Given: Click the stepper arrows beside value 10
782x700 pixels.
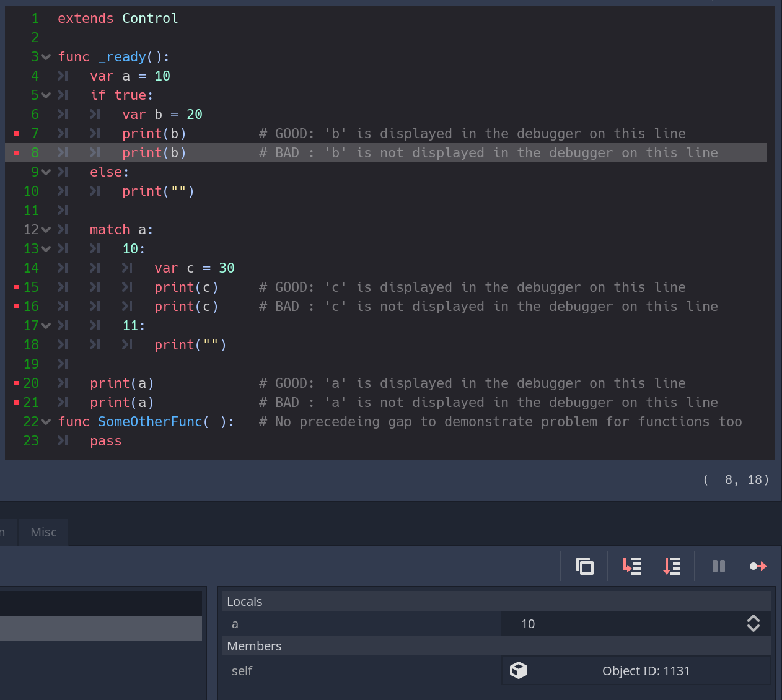Looking at the screenshot, I should (753, 623).
